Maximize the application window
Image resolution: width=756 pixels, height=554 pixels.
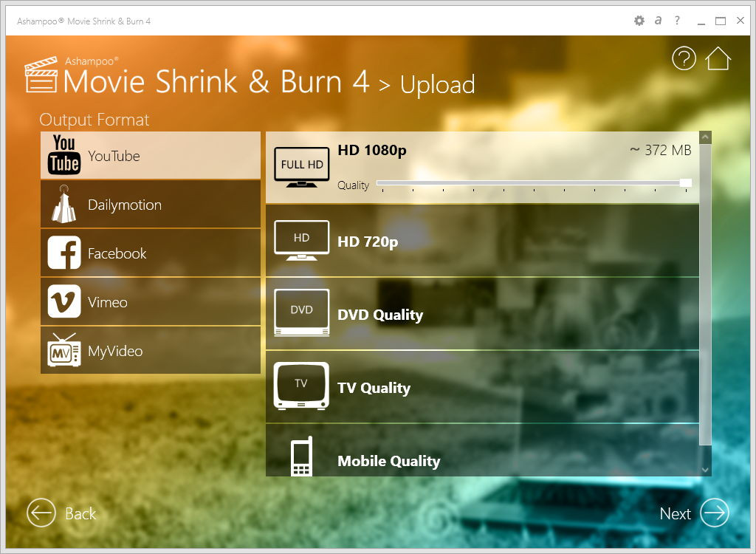721,21
